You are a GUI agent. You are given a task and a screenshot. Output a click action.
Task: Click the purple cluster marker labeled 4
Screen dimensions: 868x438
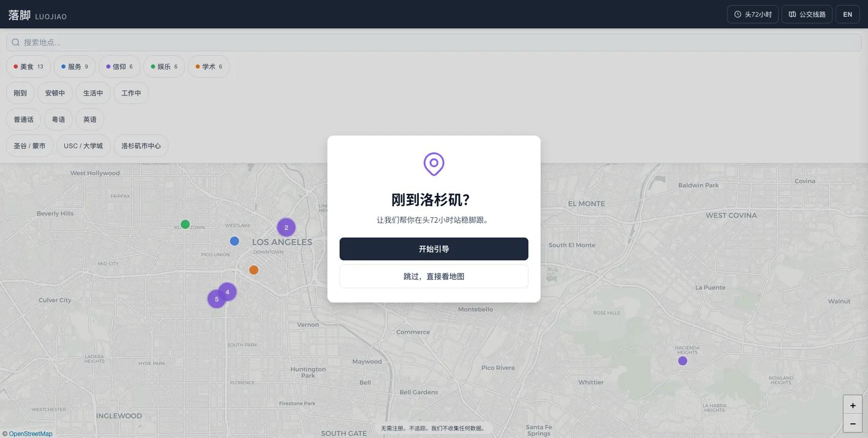(x=227, y=292)
